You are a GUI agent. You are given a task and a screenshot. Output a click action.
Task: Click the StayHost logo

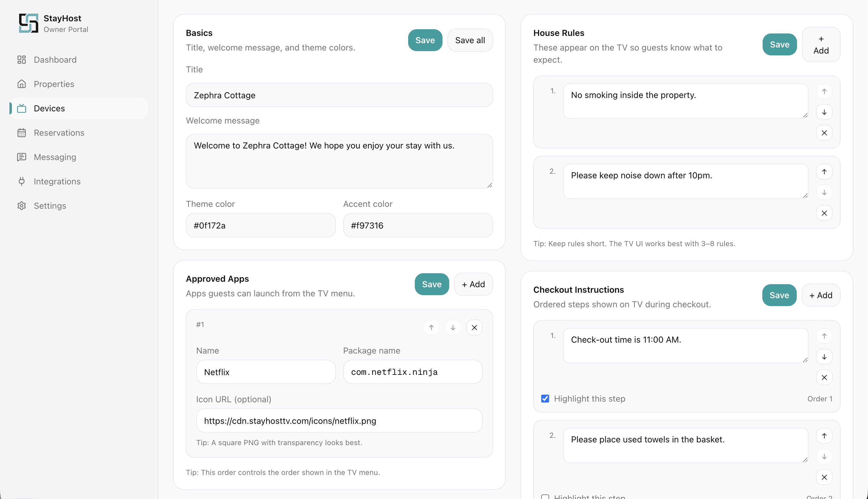(x=29, y=23)
